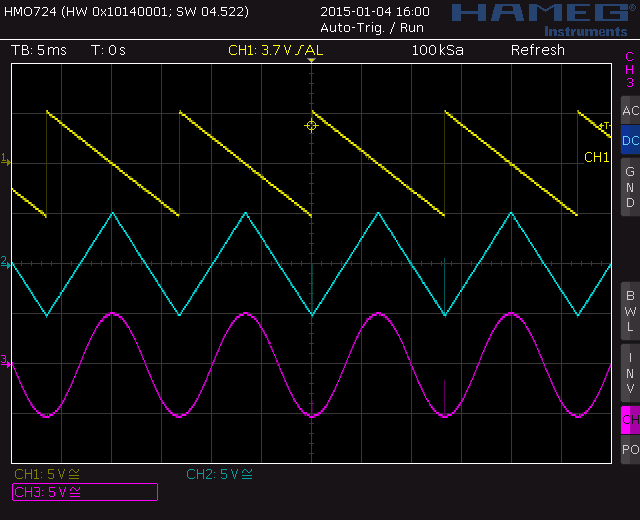Viewport: 640px width, 520px height.
Task: Select highlighted CH3 5 V box
Action: coord(84,491)
